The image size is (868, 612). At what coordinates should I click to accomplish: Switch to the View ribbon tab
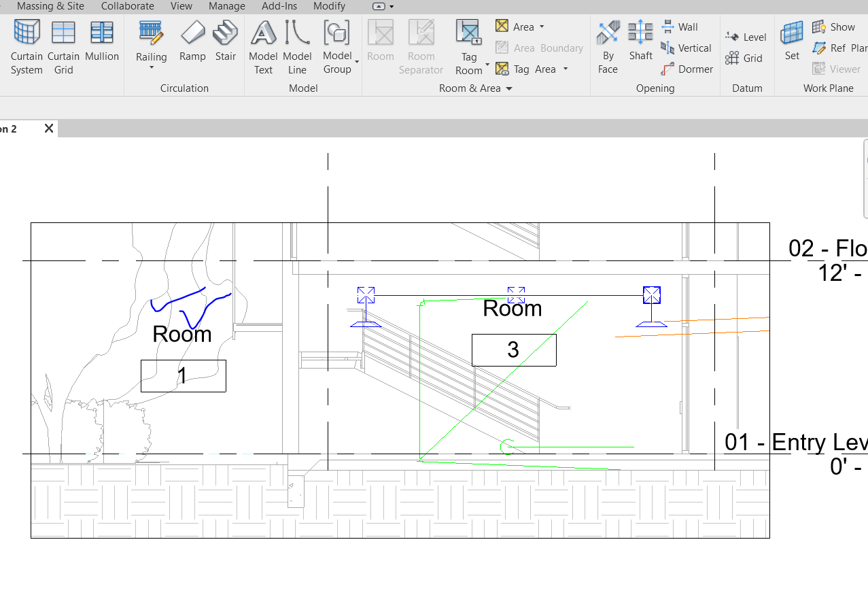[181, 6]
